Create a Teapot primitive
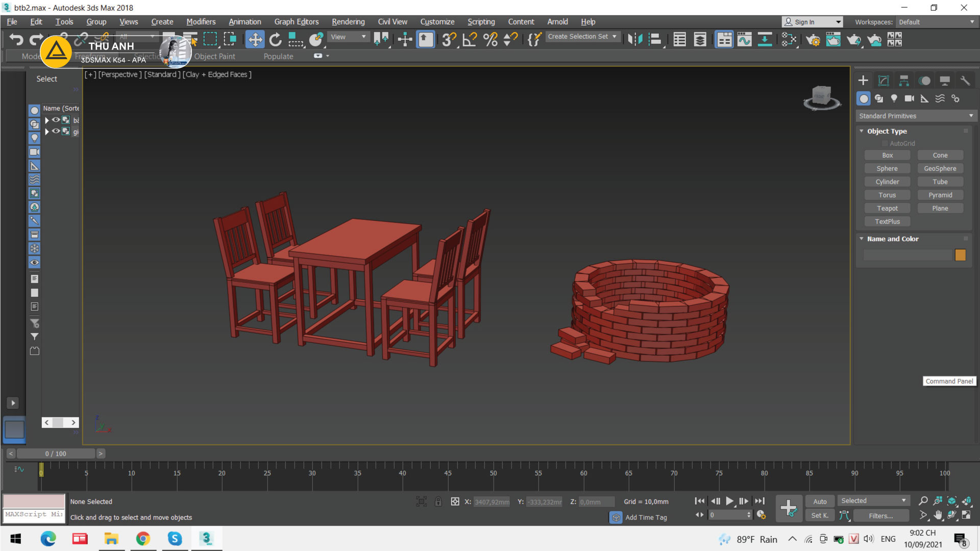This screenshot has height=551, width=980. (x=887, y=208)
